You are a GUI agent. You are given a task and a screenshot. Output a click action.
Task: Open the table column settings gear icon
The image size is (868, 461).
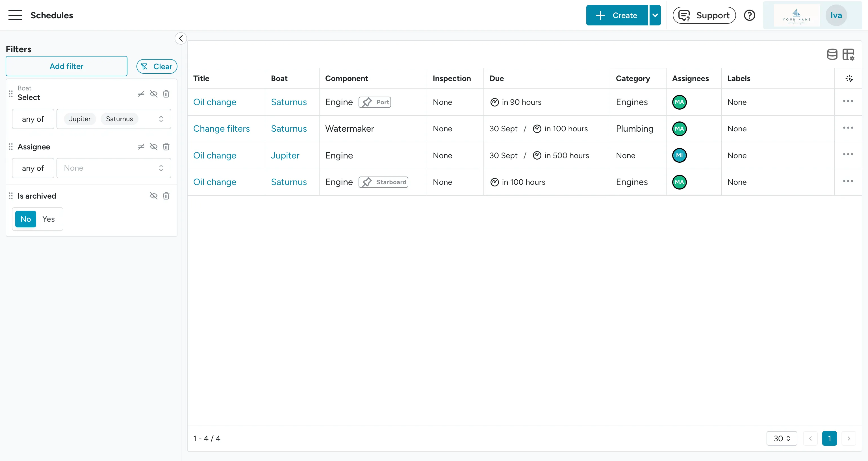click(849, 54)
